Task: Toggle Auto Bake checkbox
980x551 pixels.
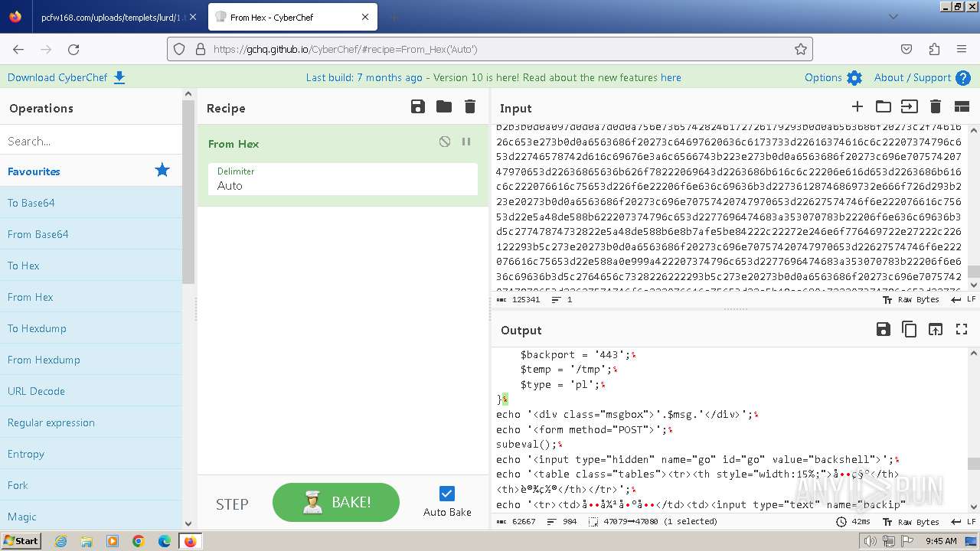Action: (447, 494)
